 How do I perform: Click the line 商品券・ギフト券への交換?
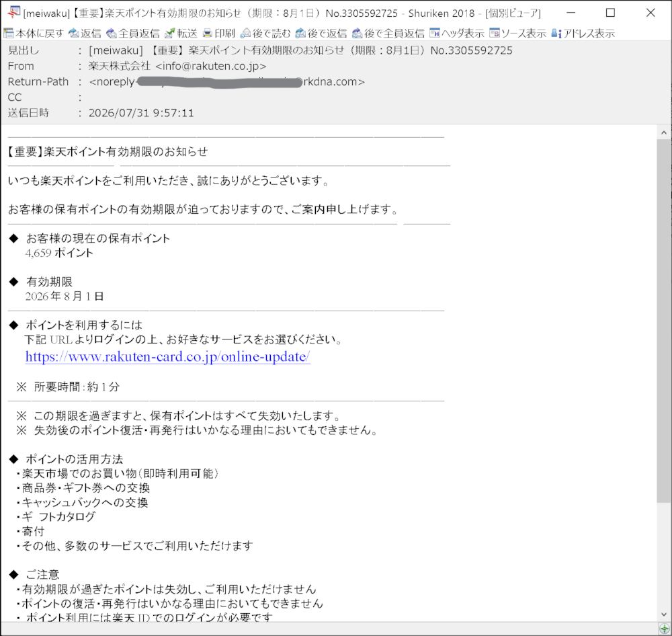tap(83, 488)
